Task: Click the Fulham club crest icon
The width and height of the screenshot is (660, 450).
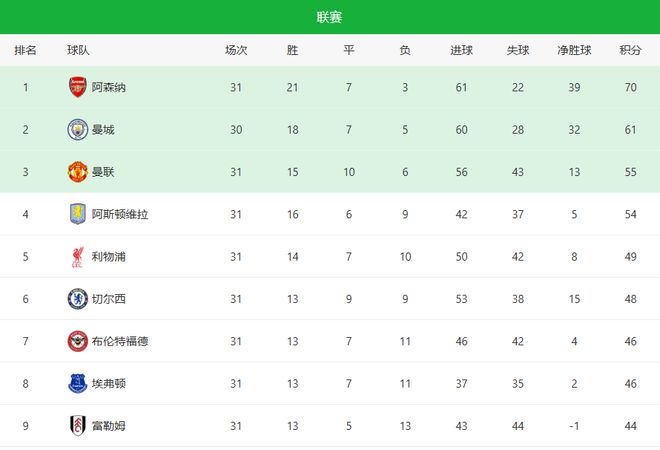Action: pos(78,425)
